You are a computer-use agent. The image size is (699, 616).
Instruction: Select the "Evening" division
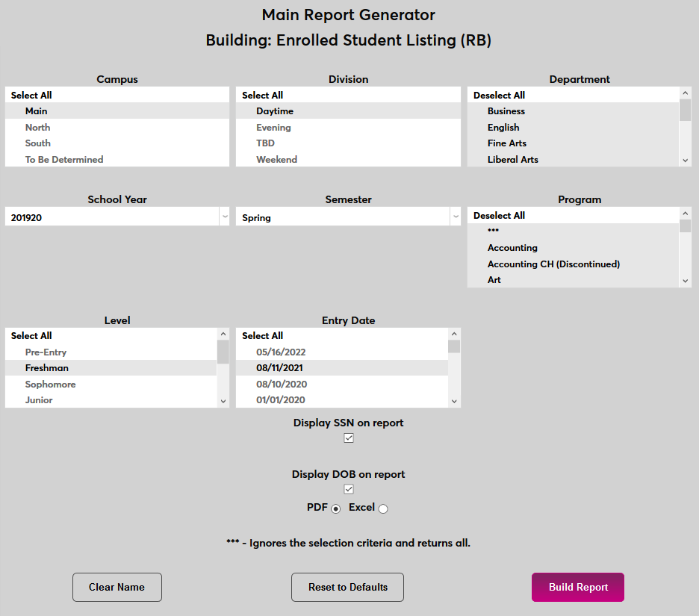(x=273, y=127)
